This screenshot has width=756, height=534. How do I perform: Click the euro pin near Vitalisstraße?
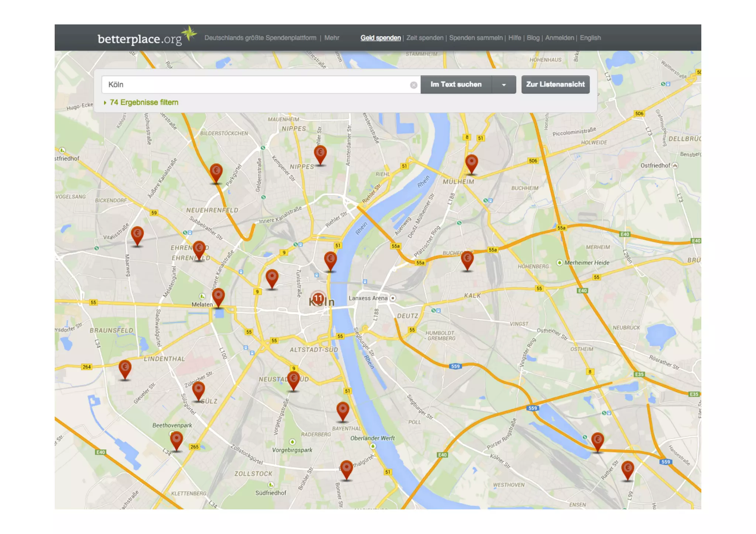[x=137, y=234]
